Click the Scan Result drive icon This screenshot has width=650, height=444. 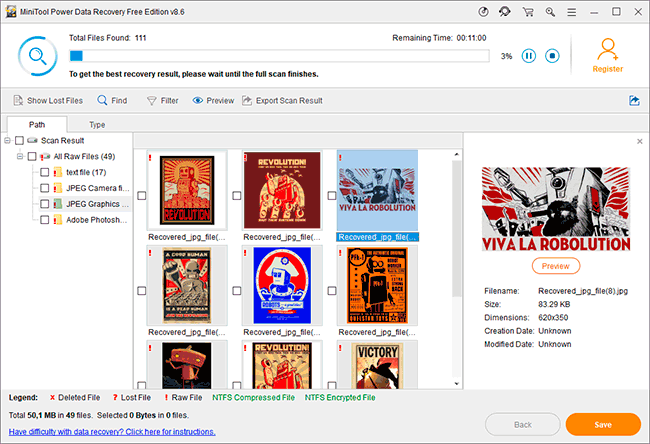click(x=32, y=141)
